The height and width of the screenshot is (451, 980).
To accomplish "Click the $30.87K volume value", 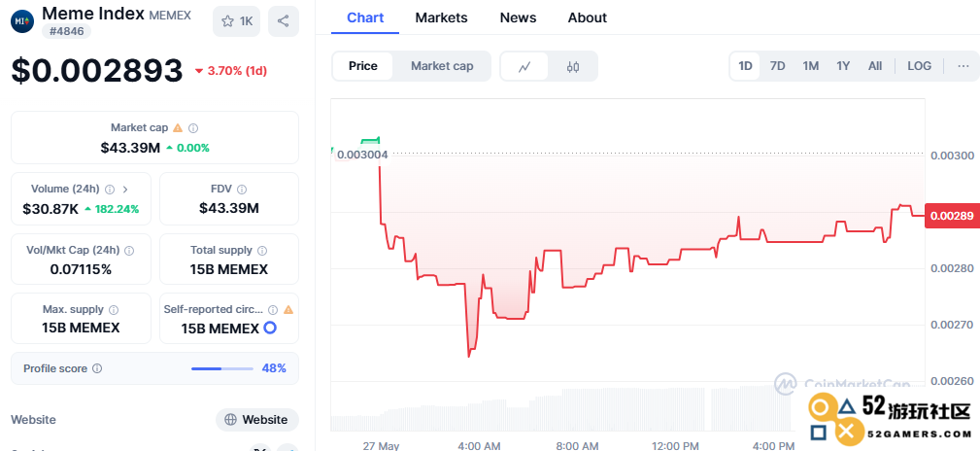I will pyautogui.click(x=51, y=209).
